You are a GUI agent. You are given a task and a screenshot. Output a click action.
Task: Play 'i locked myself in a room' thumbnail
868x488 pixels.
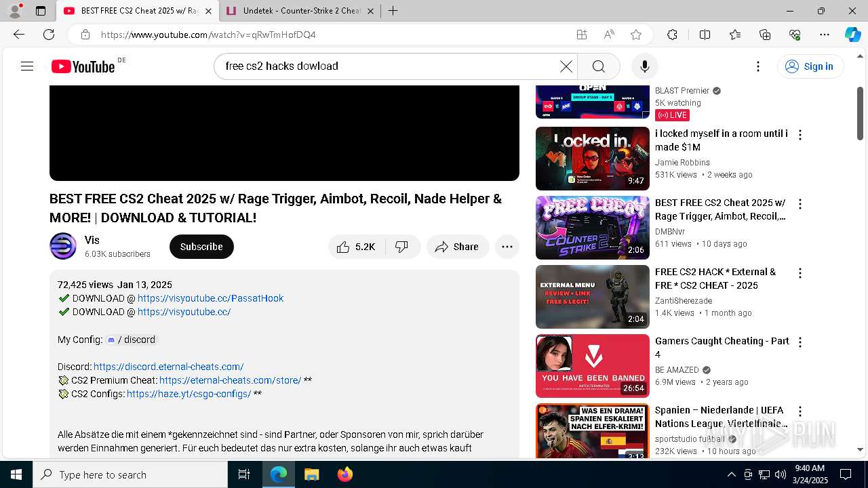pyautogui.click(x=593, y=159)
